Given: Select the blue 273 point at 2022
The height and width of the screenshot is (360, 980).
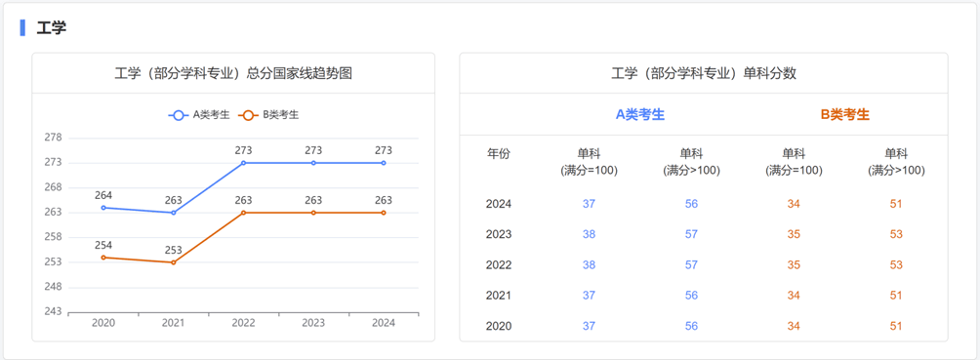Looking at the screenshot, I should tap(243, 163).
